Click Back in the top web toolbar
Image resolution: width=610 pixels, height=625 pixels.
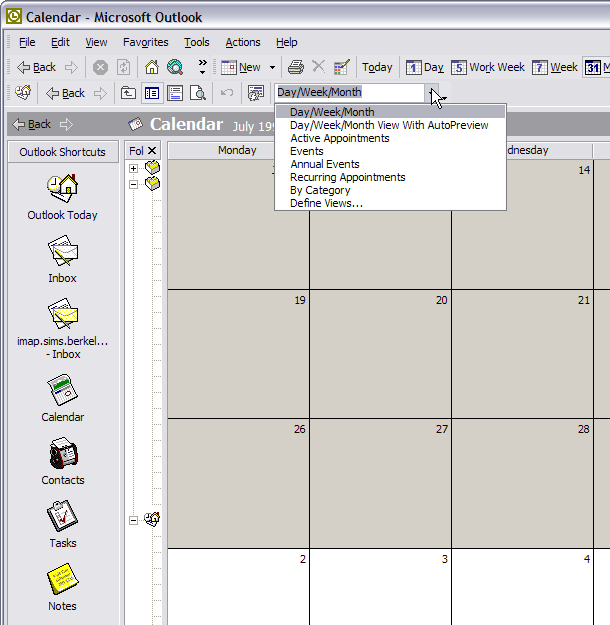[x=36, y=67]
